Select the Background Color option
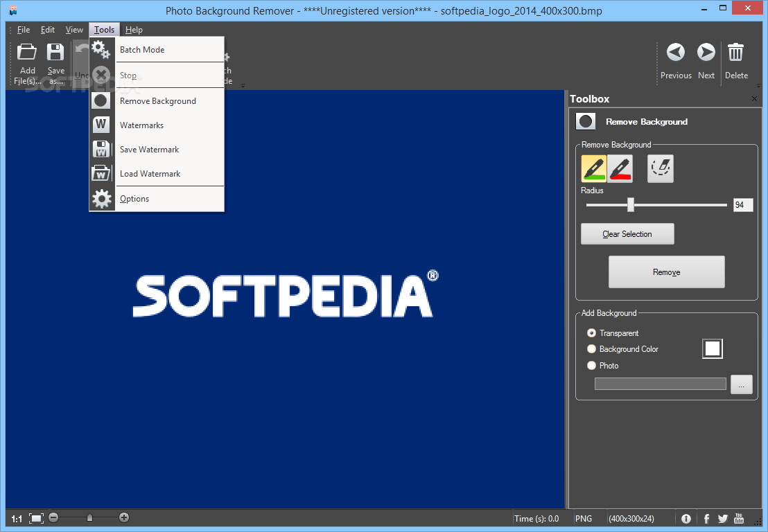 coord(622,349)
